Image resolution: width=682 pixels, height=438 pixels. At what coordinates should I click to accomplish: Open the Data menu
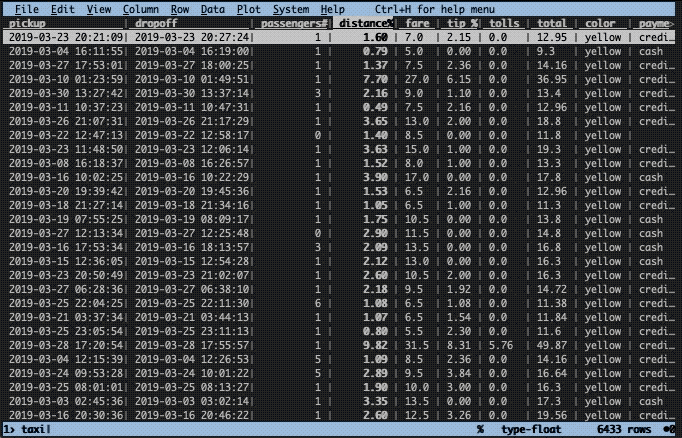click(213, 9)
